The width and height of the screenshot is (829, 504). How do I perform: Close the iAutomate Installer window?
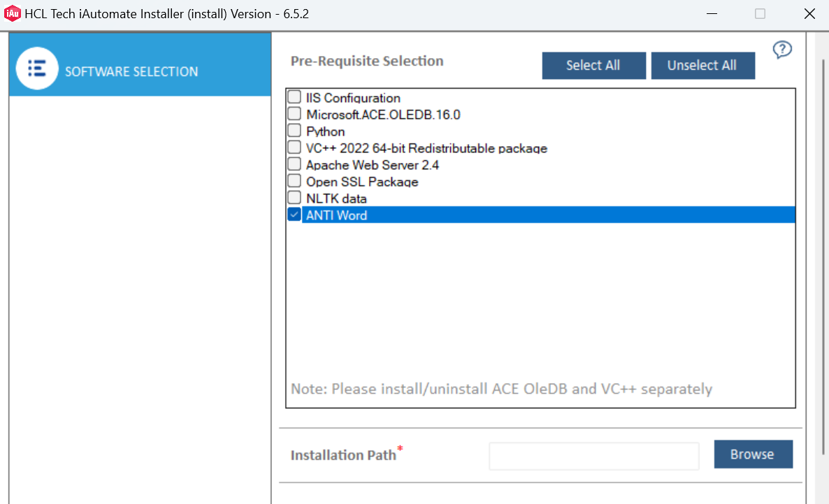[x=809, y=14]
